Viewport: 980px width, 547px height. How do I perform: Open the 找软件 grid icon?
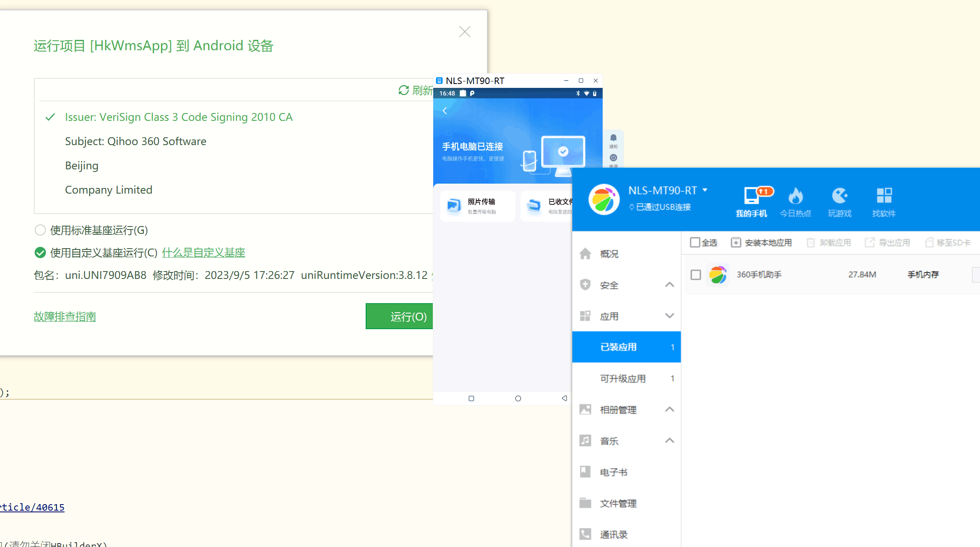(884, 196)
